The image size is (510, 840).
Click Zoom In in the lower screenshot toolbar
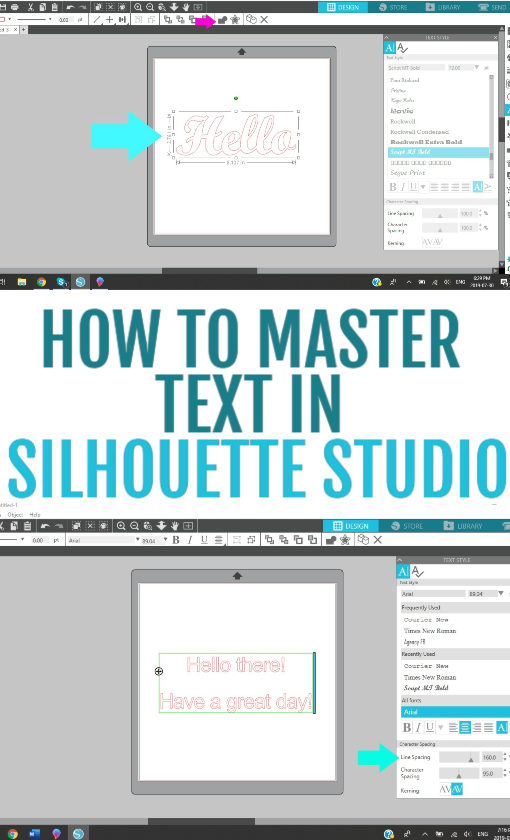pos(122,526)
